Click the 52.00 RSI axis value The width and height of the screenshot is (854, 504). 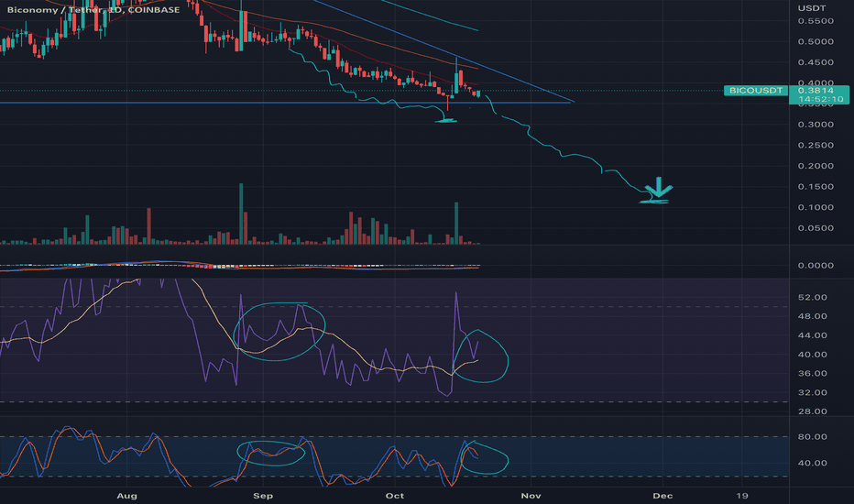[x=812, y=297]
